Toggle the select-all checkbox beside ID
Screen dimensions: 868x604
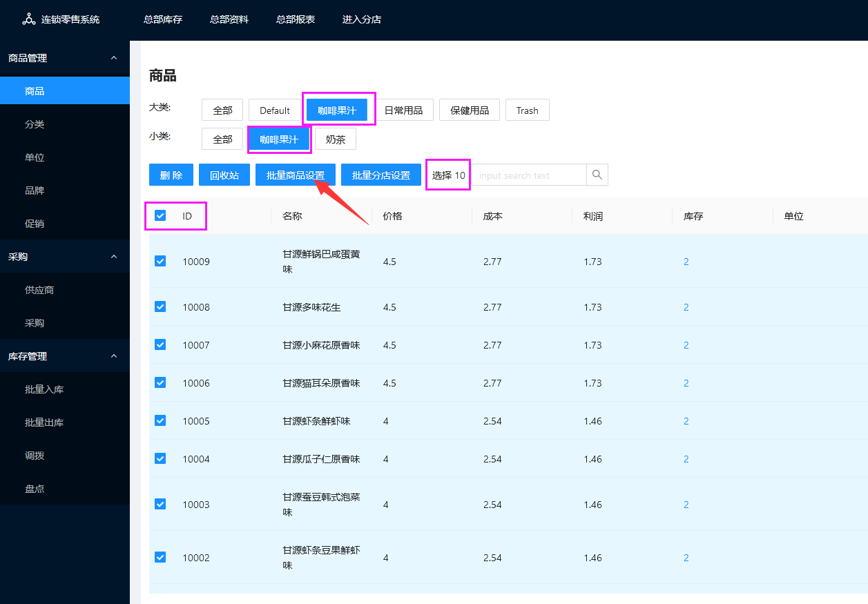coord(160,215)
